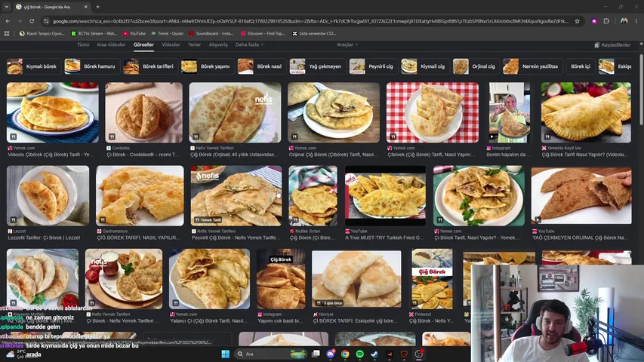The image size is (644, 362).
Task: Open the Cookidoo Çi Börek image
Action: (x=143, y=112)
